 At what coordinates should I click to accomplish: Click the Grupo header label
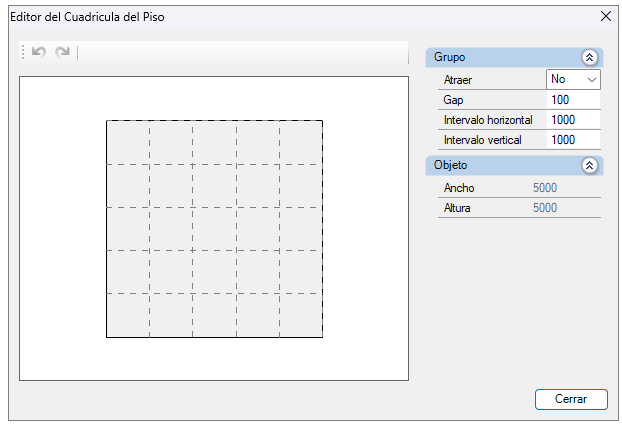pos(449,58)
